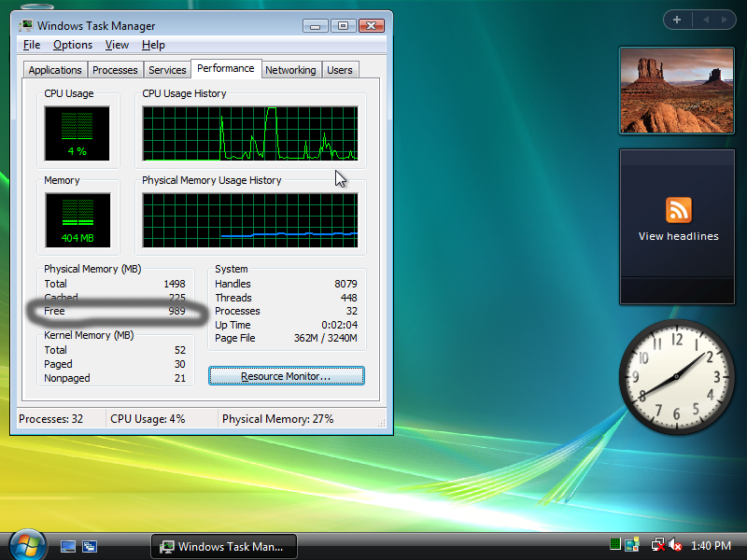This screenshot has height=560, width=747.
Task: Click the Handles 8079 value
Action: click(345, 284)
